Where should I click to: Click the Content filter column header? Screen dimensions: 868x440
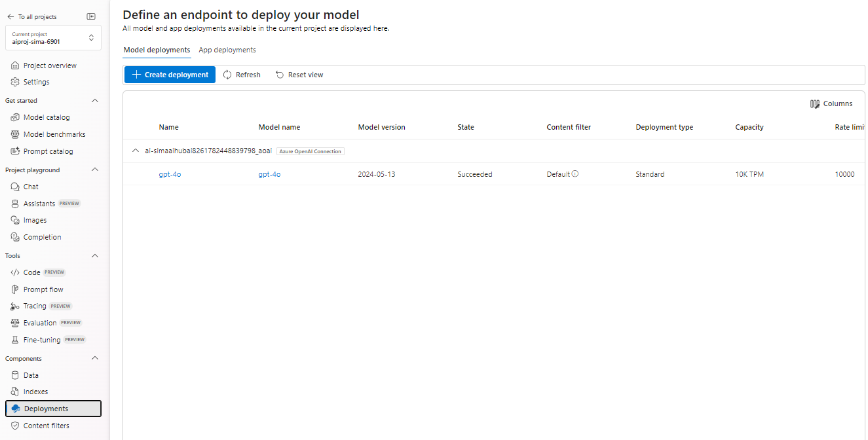tap(569, 127)
